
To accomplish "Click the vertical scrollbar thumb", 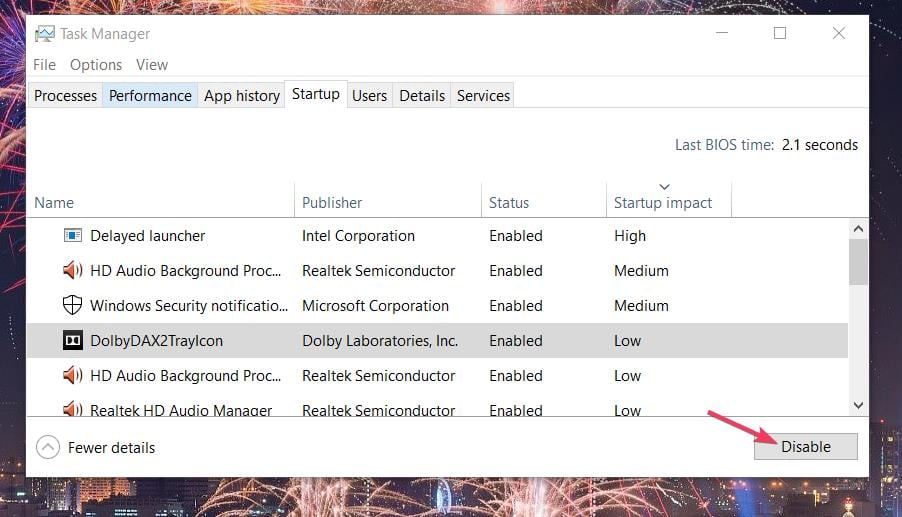I will click(x=858, y=262).
